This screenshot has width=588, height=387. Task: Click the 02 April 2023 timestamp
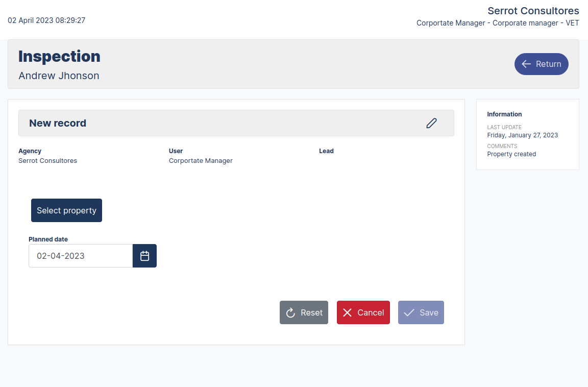(46, 20)
